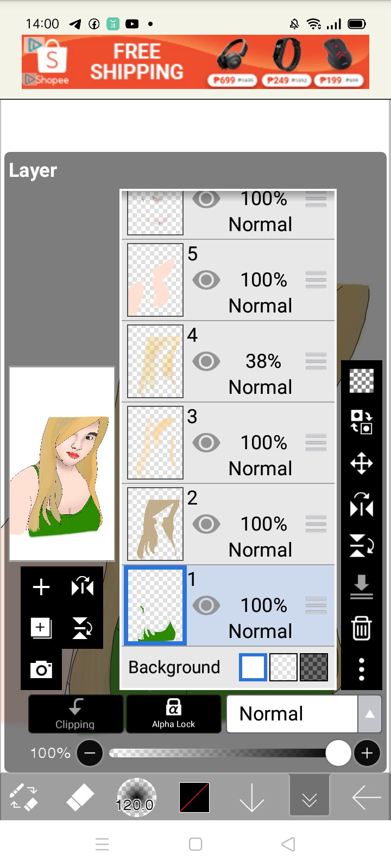Enable Alpha Lock for the layer
This screenshot has width=391, height=868.
[x=174, y=714]
